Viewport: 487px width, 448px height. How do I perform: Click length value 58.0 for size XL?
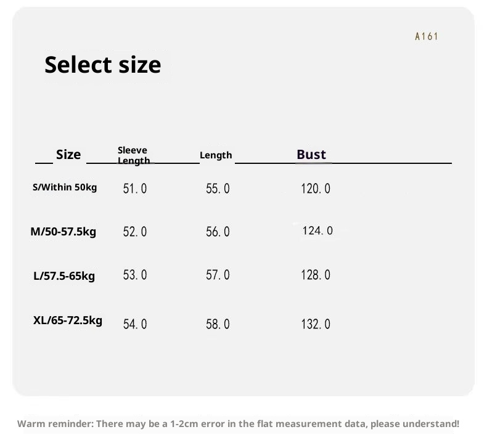(218, 324)
